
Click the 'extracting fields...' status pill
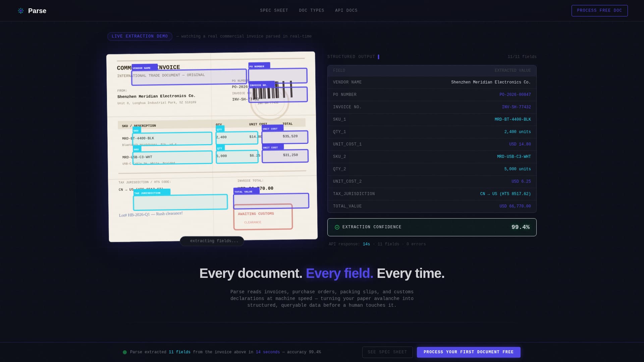pyautogui.click(x=212, y=241)
